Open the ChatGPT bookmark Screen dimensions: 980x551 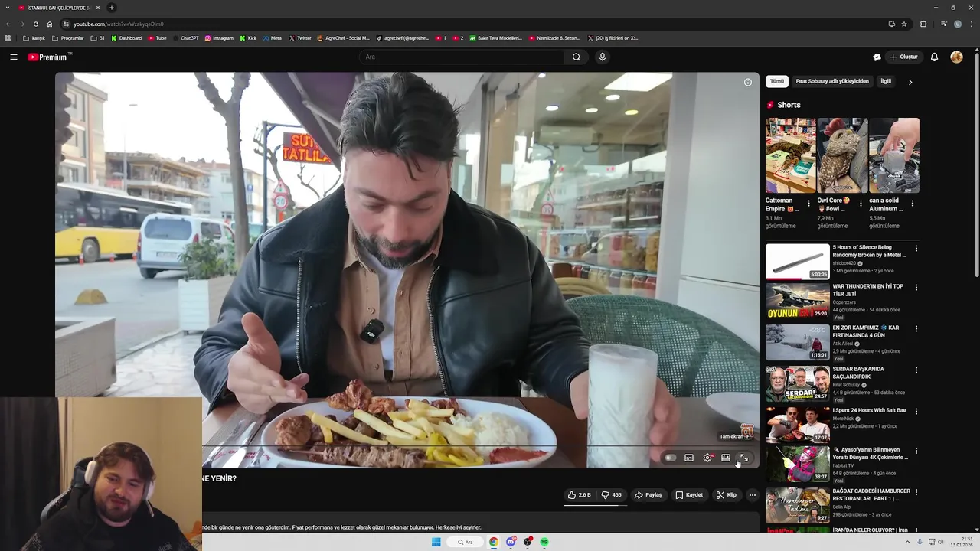pyautogui.click(x=186, y=38)
